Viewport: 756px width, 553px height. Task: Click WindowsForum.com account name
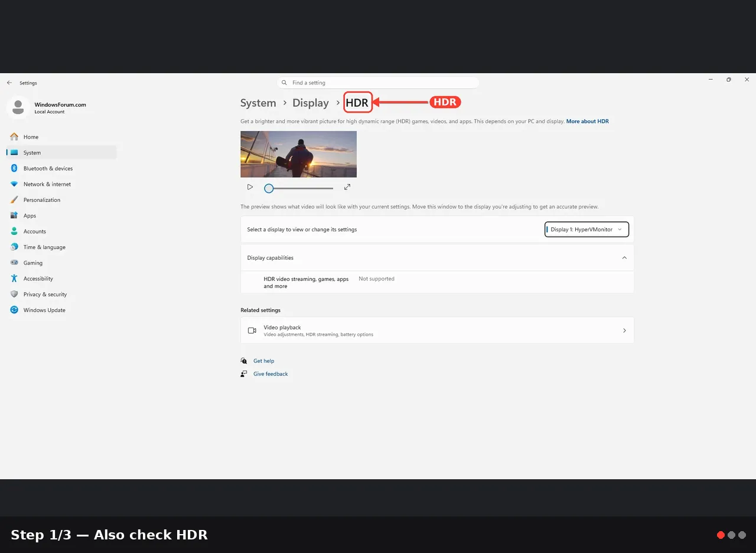60,104
